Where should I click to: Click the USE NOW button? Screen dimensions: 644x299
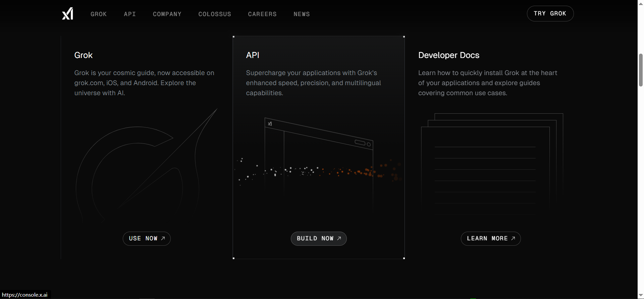(x=147, y=239)
